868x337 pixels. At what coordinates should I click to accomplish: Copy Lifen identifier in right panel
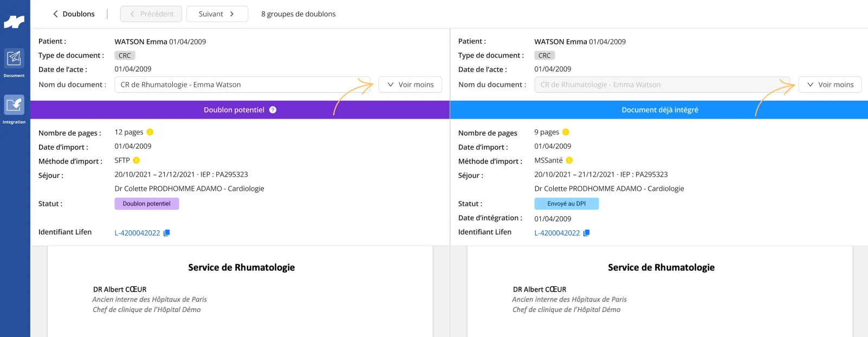(x=586, y=233)
